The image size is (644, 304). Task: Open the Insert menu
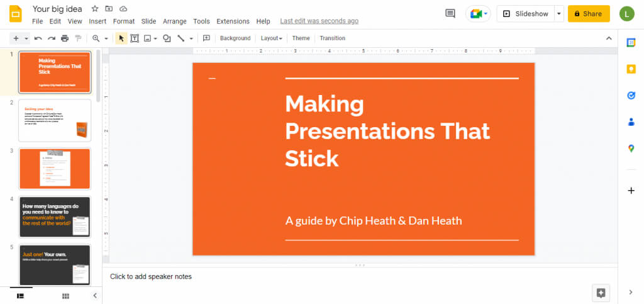pos(97,21)
